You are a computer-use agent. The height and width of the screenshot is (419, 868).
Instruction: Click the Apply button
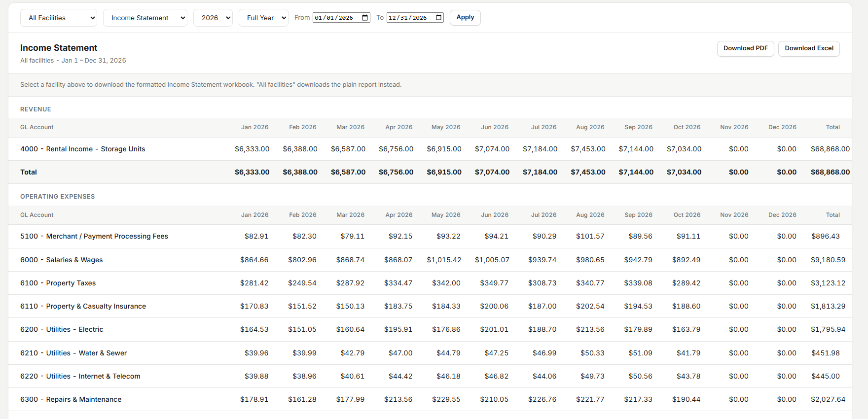point(465,17)
